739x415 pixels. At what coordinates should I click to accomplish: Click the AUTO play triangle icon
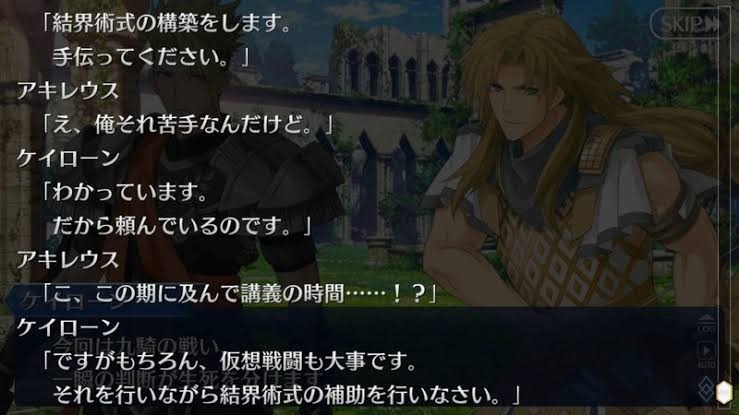point(706,351)
